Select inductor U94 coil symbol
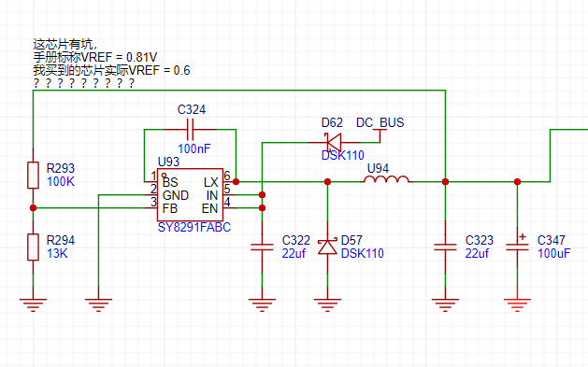 [x=387, y=179]
